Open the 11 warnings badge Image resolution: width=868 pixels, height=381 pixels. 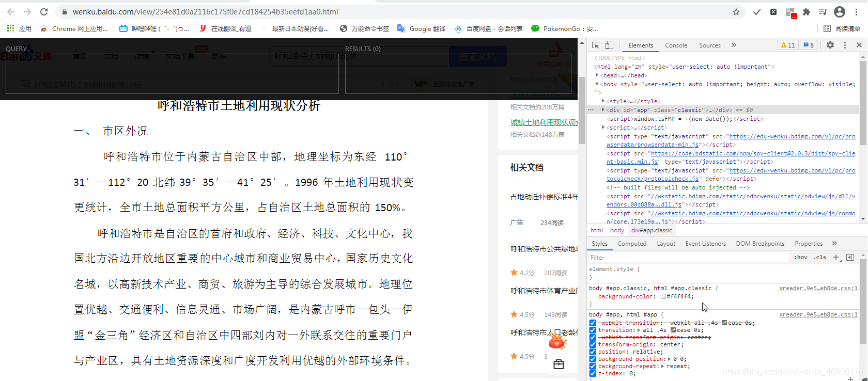(788, 45)
